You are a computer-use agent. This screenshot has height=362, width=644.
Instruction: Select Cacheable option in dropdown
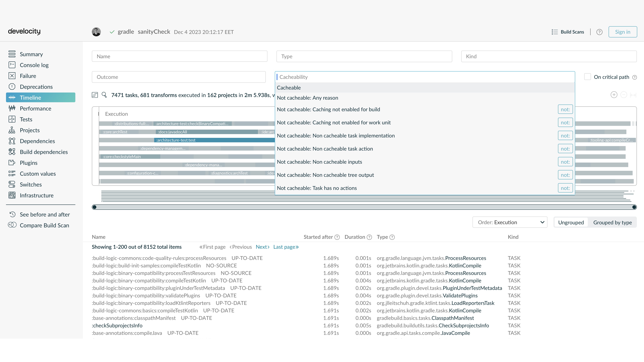click(425, 88)
